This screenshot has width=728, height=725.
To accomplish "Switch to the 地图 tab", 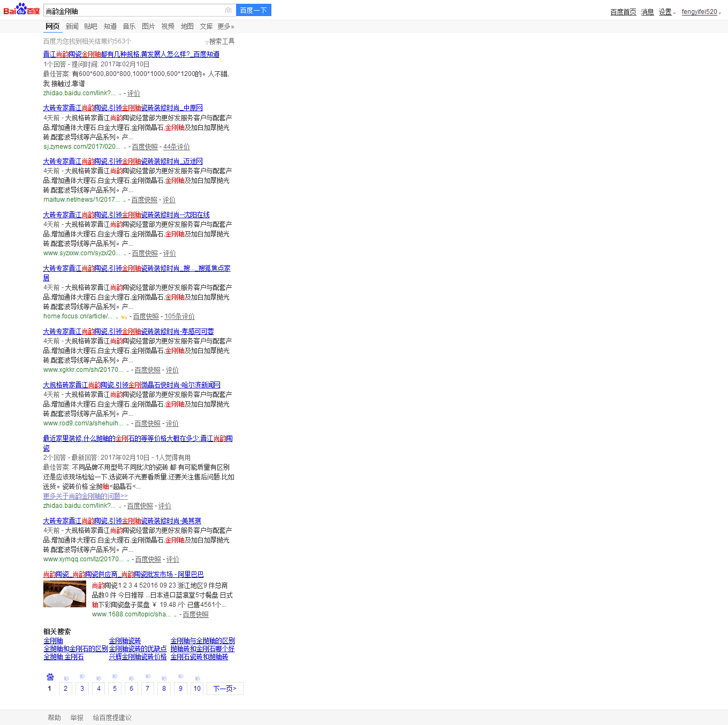I will (x=187, y=26).
